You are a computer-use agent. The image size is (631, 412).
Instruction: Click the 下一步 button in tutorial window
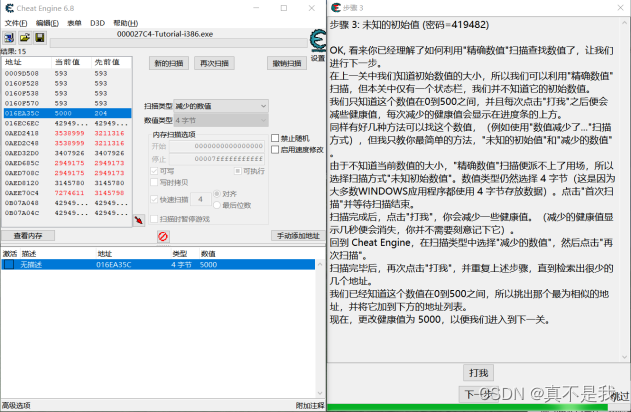click(x=479, y=394)
